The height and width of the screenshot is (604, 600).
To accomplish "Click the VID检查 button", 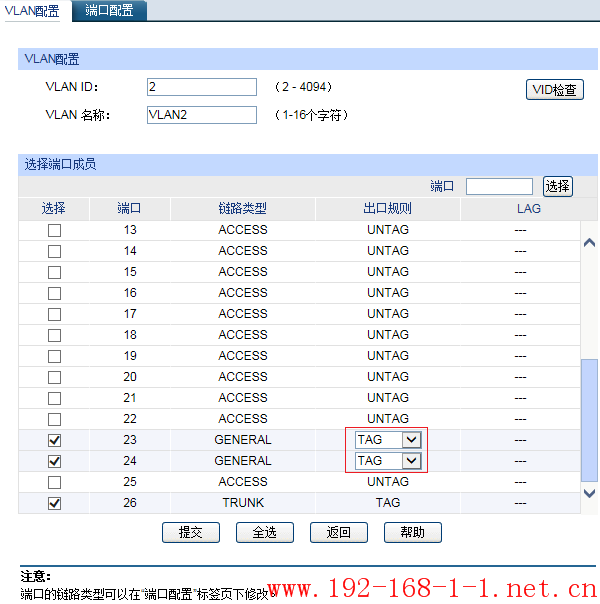I will [x=555, y=90].
